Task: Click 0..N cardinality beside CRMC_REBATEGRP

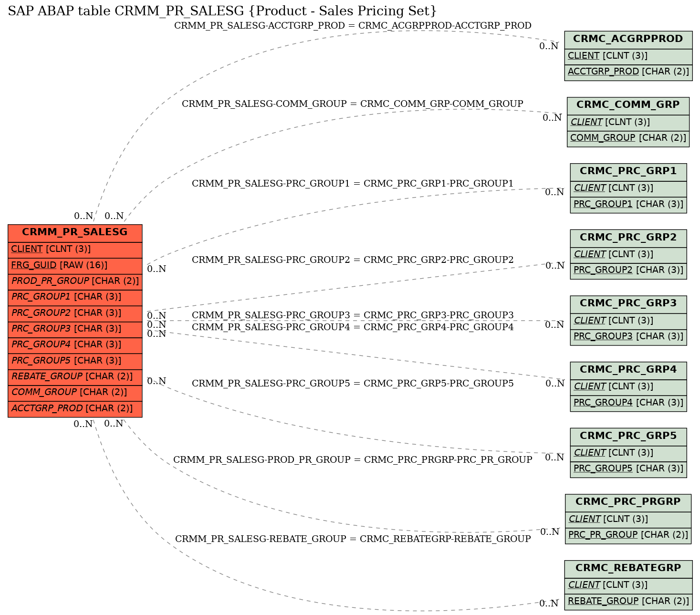Action: point(549,604)
